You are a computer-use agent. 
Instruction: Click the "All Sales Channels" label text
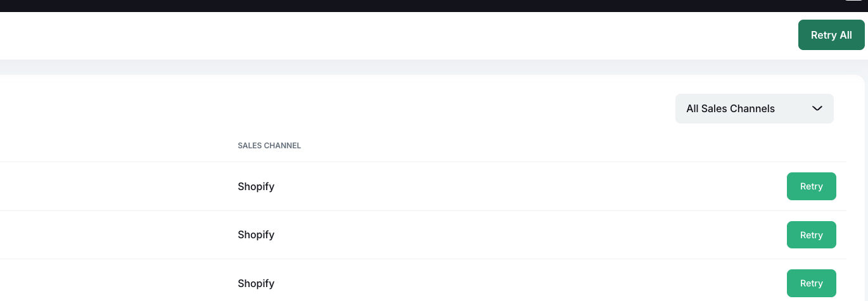(730, 108)
